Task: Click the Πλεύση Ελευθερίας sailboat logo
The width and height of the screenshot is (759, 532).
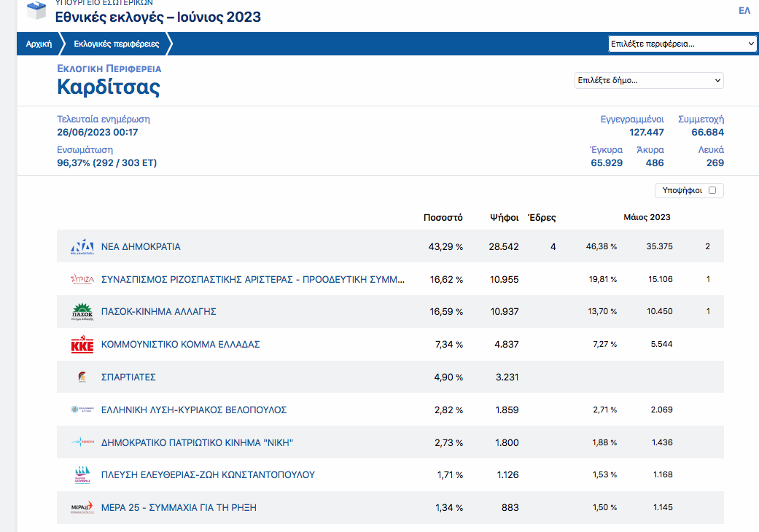Action: [82, 475]
